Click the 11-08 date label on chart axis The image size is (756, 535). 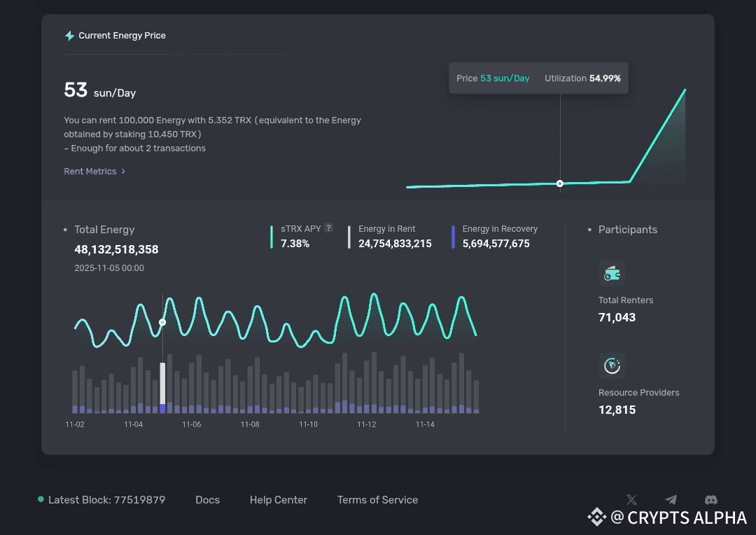[x=250, y=424]
